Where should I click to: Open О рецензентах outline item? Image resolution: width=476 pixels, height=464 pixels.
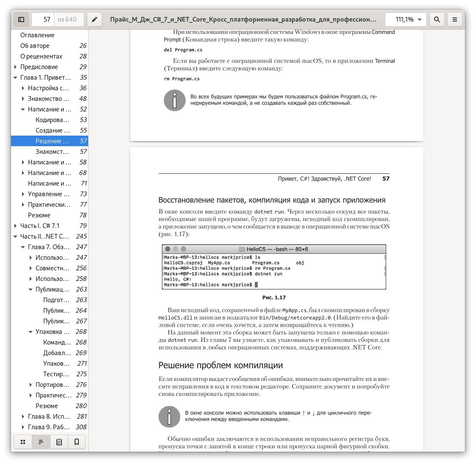pos(50,56)
